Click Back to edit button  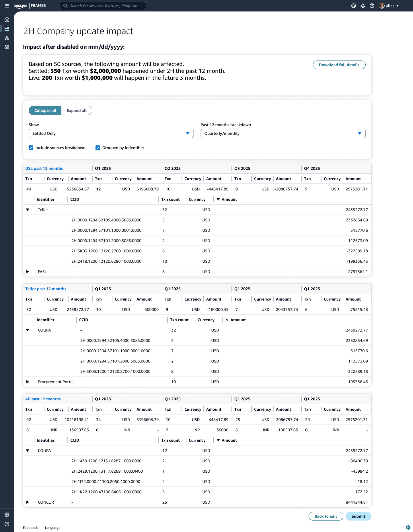tap(326, 516)
